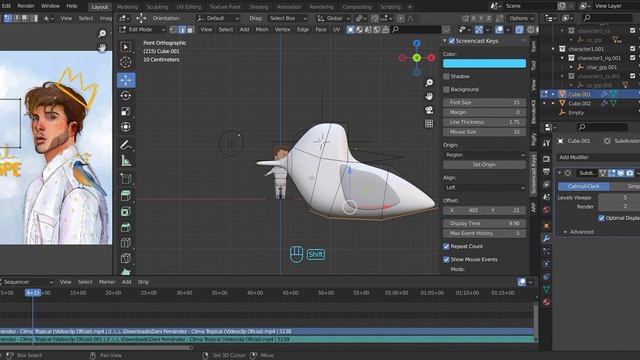Select the Annotate tool
This screenshot has height=360, width=640.
pos(126,145)
